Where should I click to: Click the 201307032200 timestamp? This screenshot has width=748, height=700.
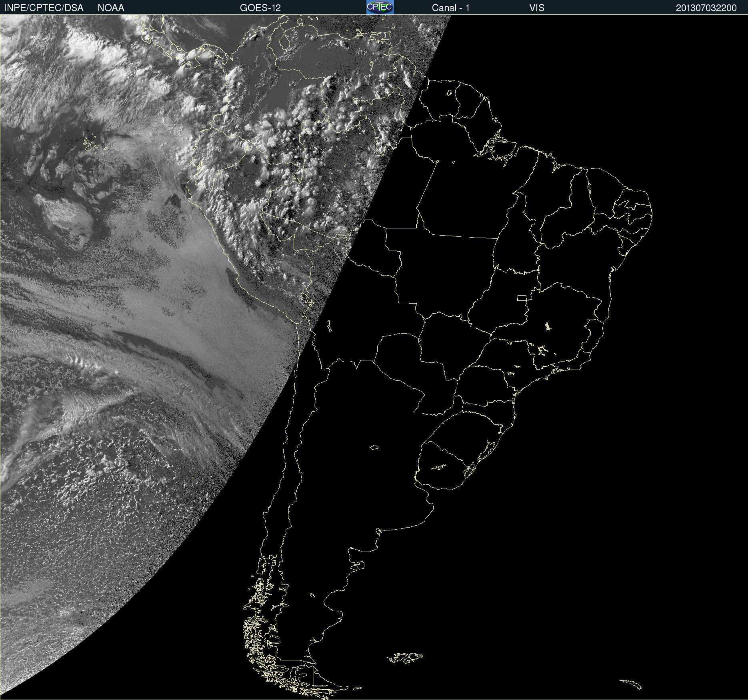pos(706,8)
